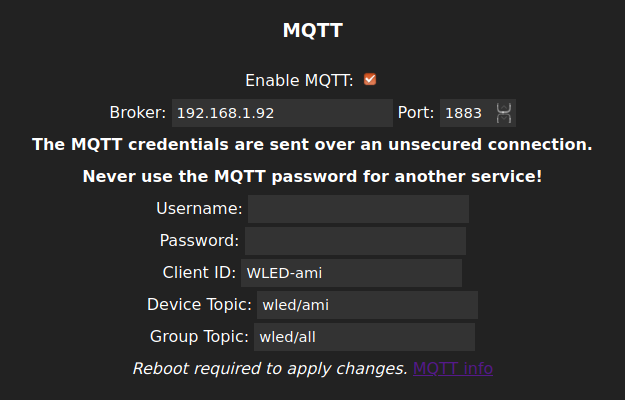
Task: Increase Port value with the up arrow
Action: [x=505, y=107]
